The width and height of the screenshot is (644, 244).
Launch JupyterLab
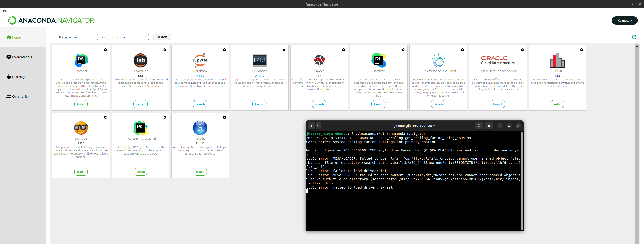click(140, 104)
